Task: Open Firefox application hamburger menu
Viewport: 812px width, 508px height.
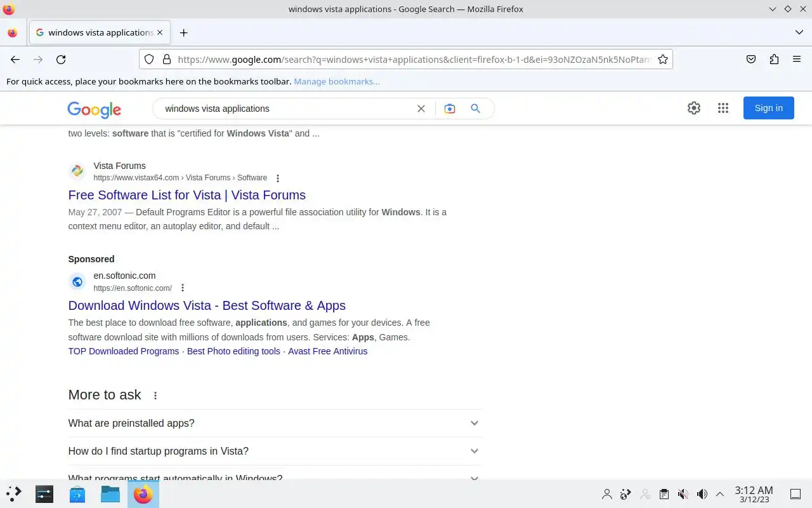Action: click(x=797, y=59)
